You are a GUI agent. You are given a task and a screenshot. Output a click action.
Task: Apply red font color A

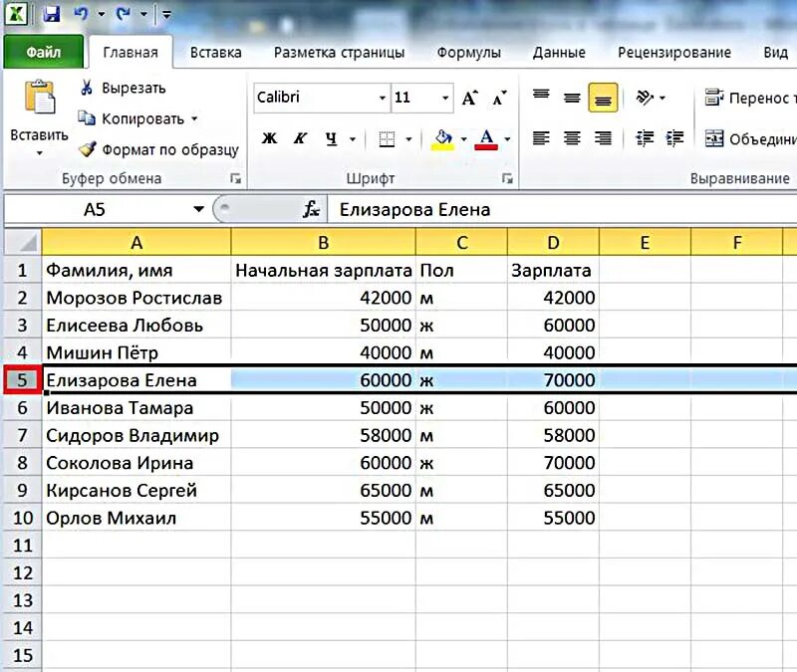tap(486, 138)
